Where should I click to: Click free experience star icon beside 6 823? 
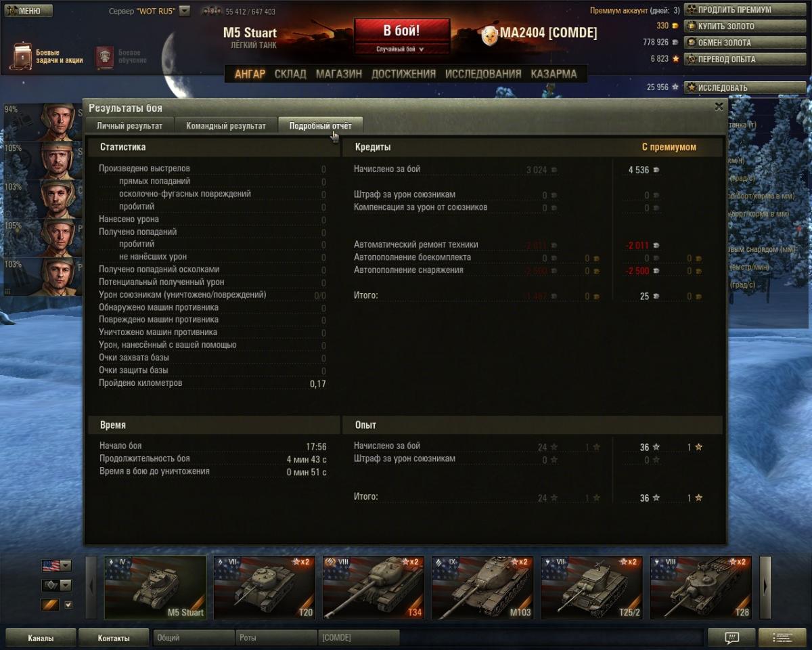[675, 59]
